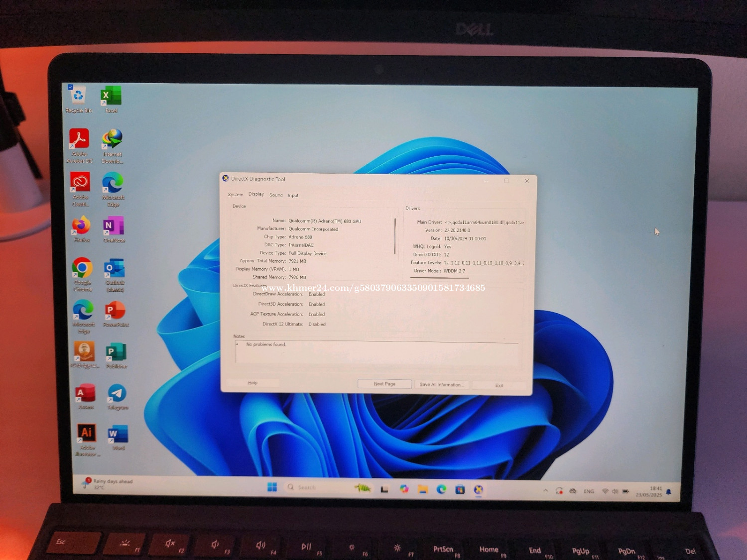Open the weather widget on the taskbar
The image size is (747, 560).
(108, 484)
